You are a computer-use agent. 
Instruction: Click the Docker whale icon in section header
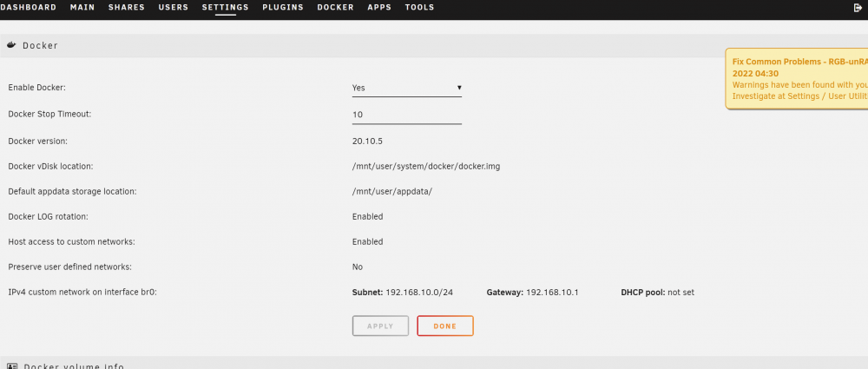tap(11, 45)
